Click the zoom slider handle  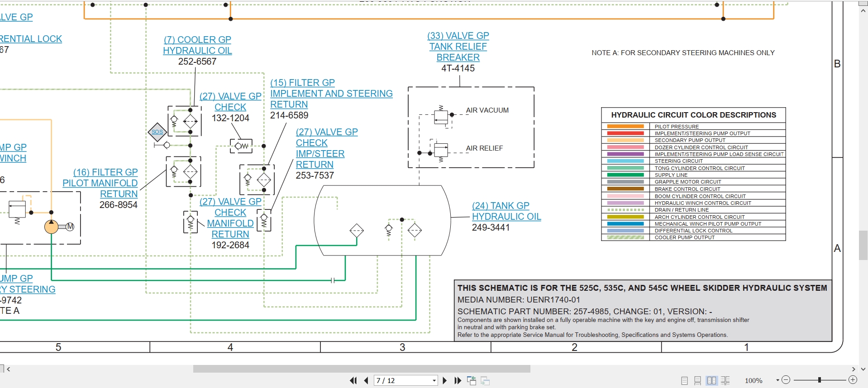[x=820, y=380]
